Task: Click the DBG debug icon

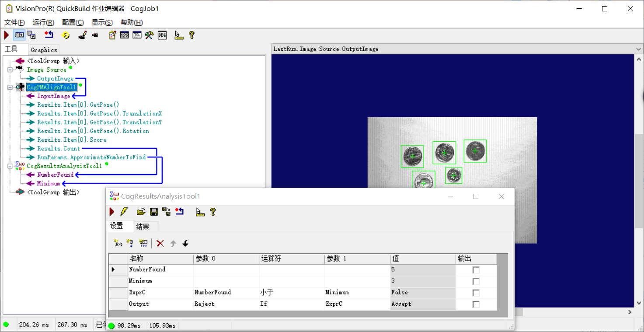Action: 162,35
